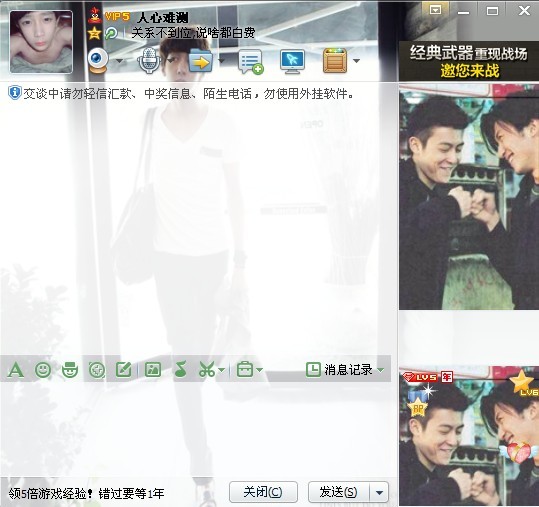Viewport: 539px width, 507px height.
Task: Click the contact's QQ show image
Action: [x=469, y=196]
